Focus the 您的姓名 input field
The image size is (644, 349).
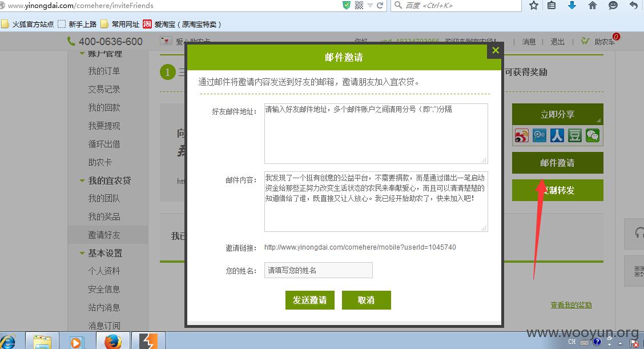coord(319,270)
